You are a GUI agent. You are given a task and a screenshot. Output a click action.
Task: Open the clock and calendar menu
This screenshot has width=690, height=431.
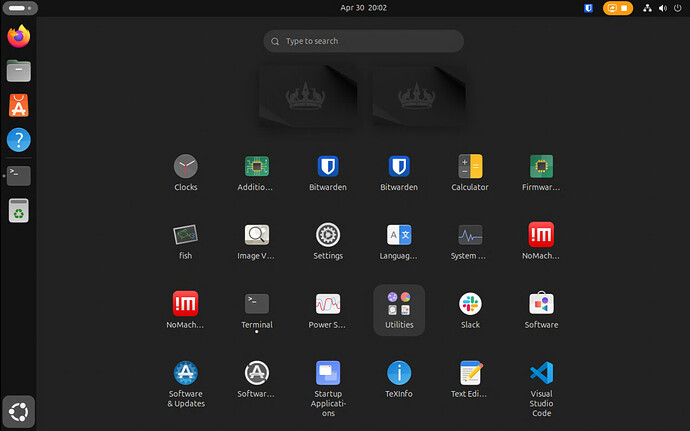[x=363, y=8]
